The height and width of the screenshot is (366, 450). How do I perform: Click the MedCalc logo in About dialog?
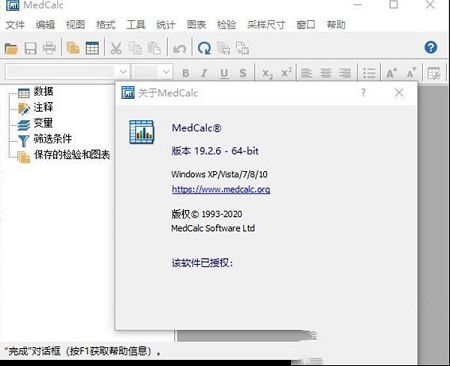click(142, 132)
